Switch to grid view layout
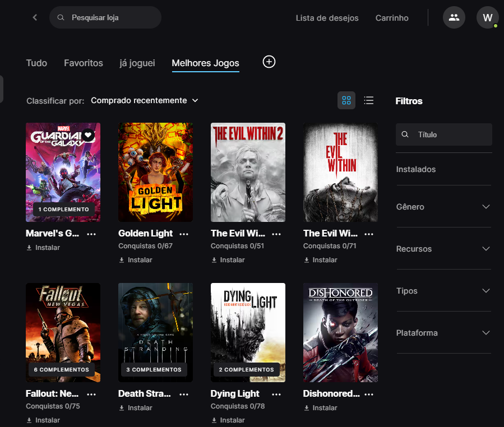 [x=346, y=100]
